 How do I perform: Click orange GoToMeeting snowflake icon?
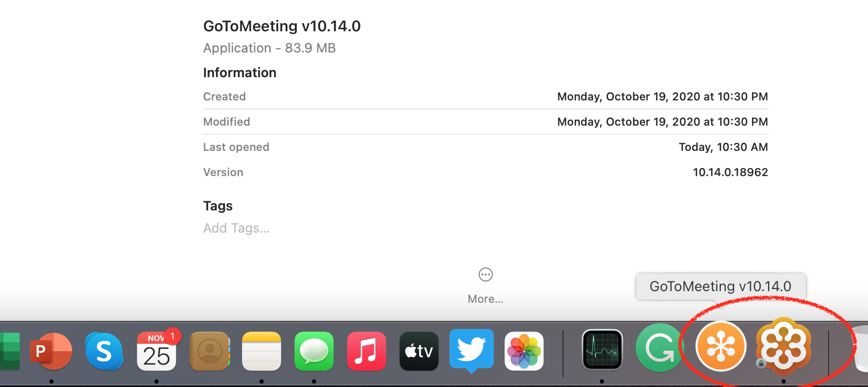tap(721, 347)
